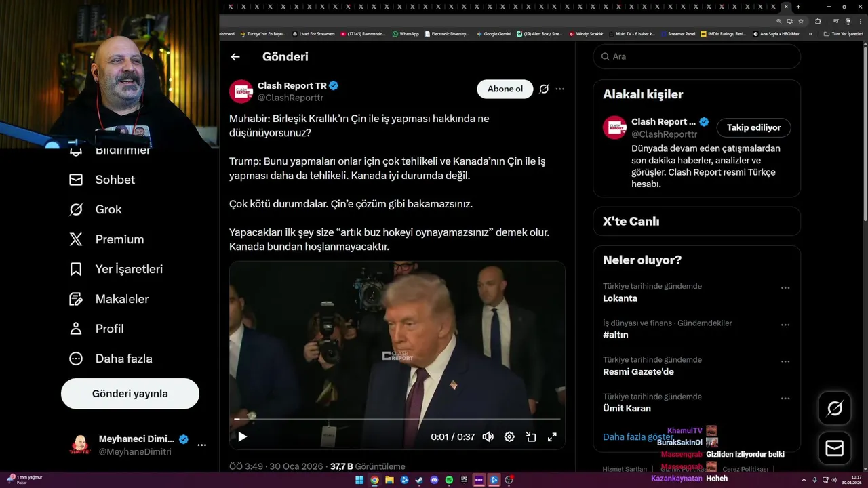This screenshot has height=488, width=868.
Task: Open options dots for the Ümit Karan trend
Action: (785, 398)
